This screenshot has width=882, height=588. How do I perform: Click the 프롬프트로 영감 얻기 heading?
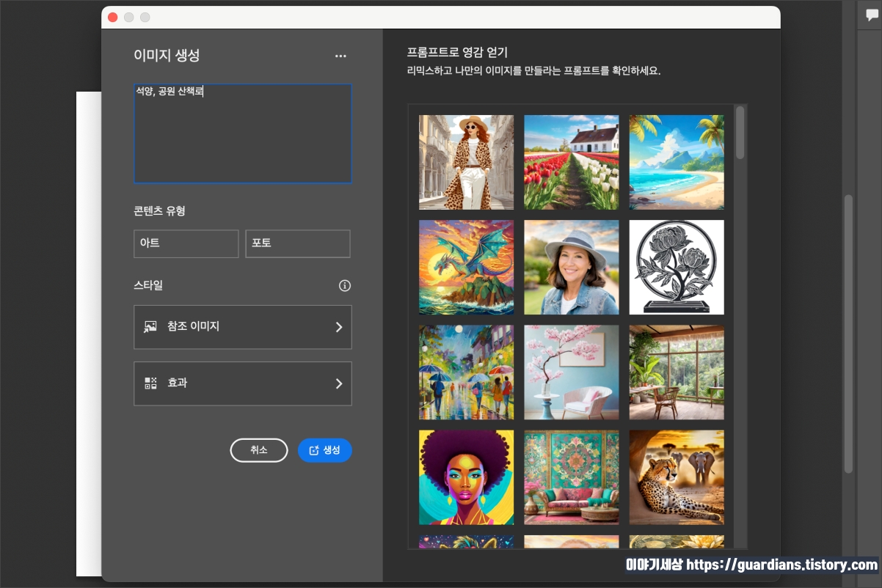tap(458, 52)
